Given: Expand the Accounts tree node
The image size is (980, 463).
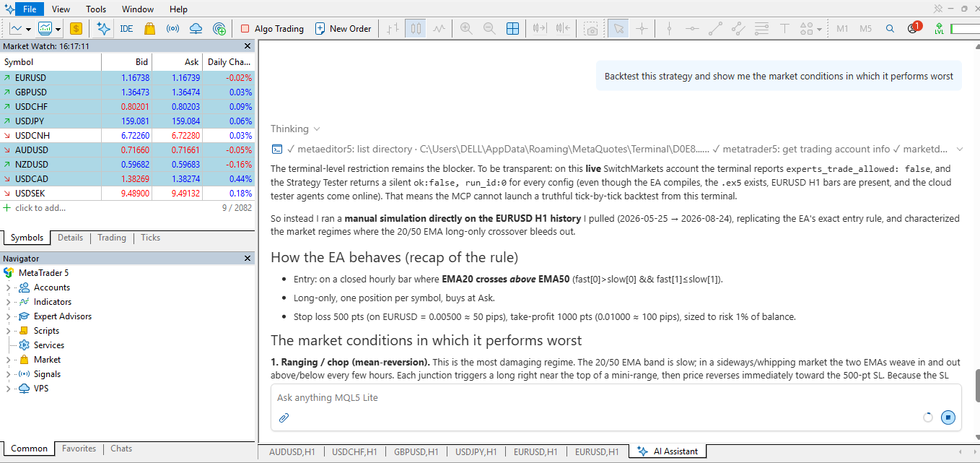Looking at the screenshot, I should tap(8, 287).
